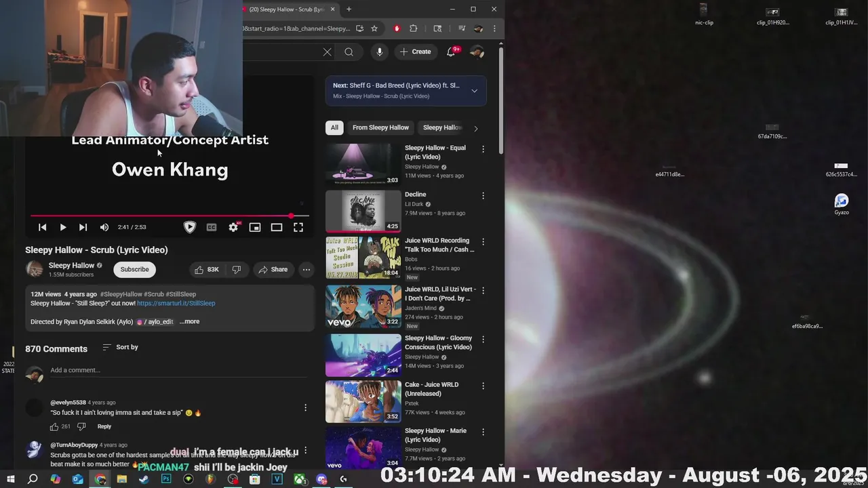Open @TurnAboyDuppy commenter profile
The height and width of the screenshot is (488, 868).
pos(74,445)
